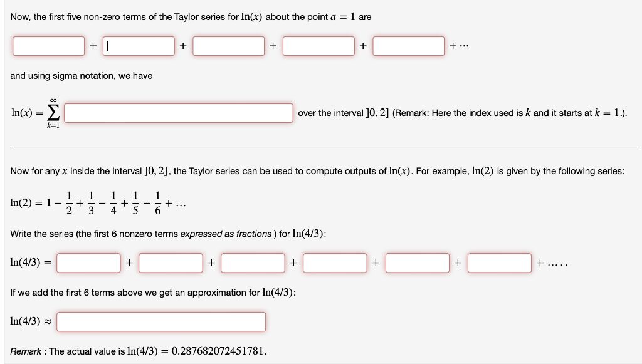Click the first term input box of the Taylor series
This screenshot has width=642, height=364.
click(x=48, y=46)
